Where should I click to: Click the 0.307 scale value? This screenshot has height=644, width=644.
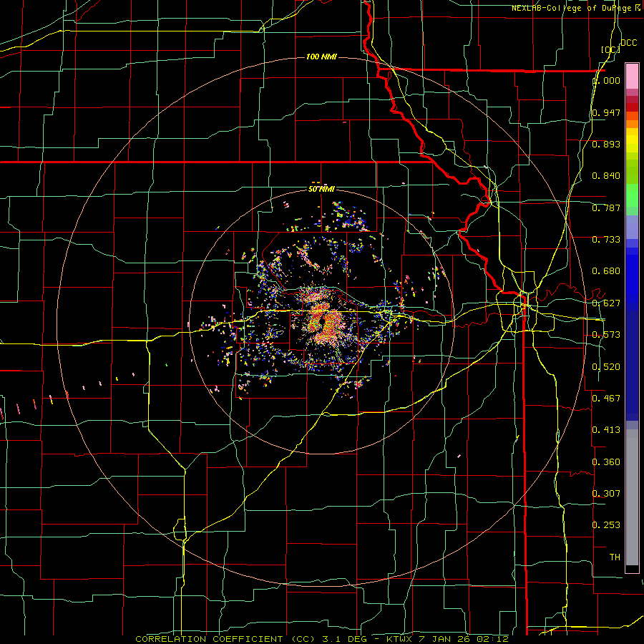[x=606, y=493]
